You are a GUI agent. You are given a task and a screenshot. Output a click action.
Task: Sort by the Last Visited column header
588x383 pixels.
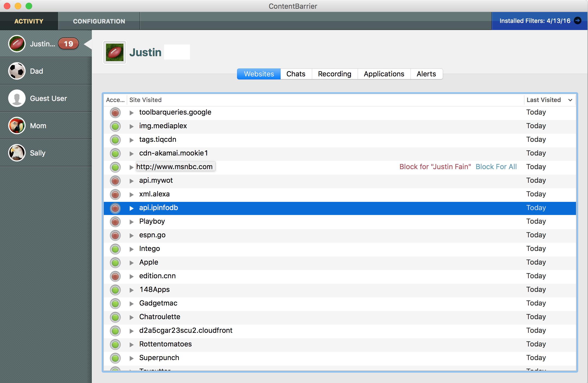pos(549,100)
